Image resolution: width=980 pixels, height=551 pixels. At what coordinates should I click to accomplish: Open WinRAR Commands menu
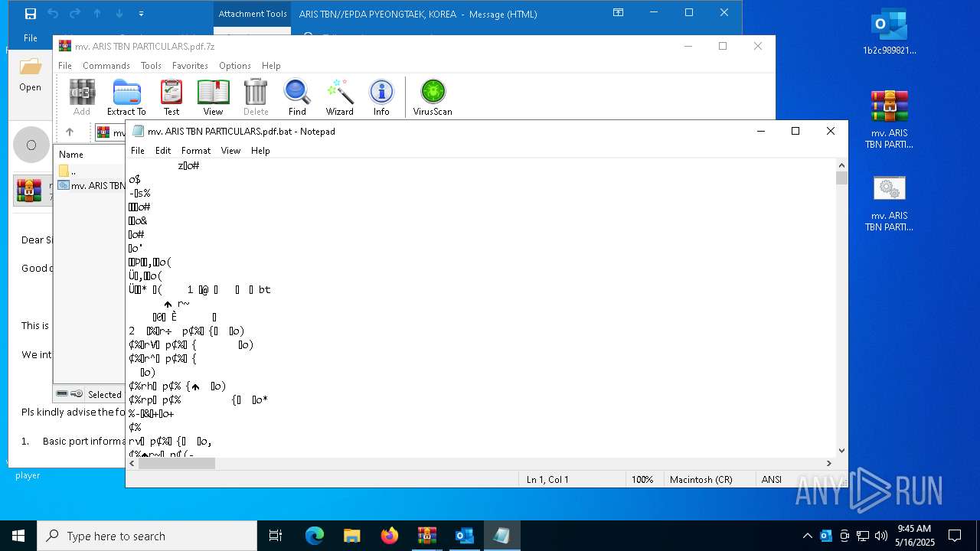point(106,66)
